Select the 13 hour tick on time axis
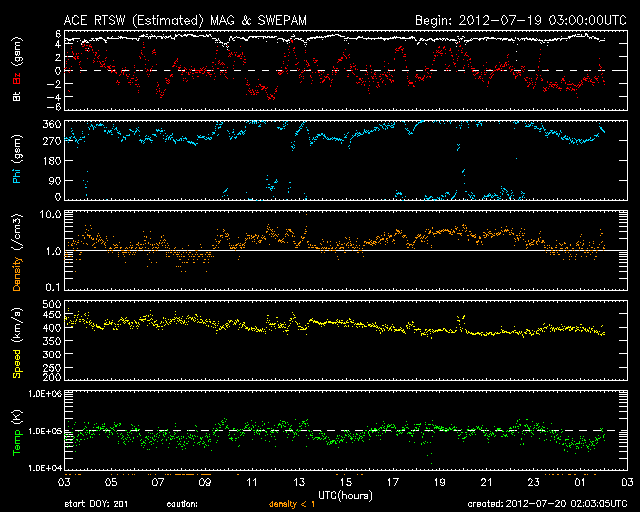The width and height of the screenshot is (640, 512). tap(298, 482)
